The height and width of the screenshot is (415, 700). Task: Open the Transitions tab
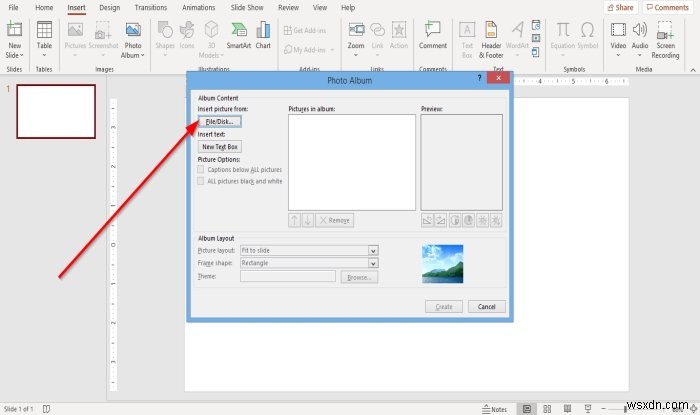[151, 8]
